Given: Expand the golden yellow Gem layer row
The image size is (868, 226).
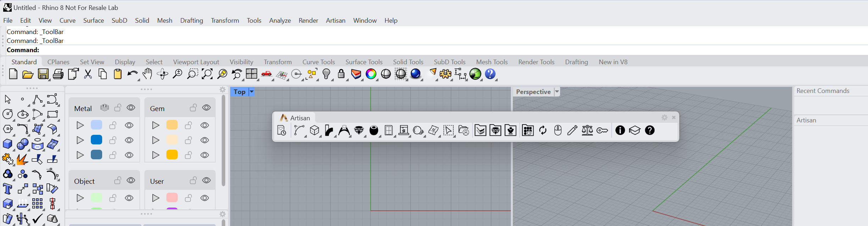Looking at the screenshot, I should (x=156, y=155).
